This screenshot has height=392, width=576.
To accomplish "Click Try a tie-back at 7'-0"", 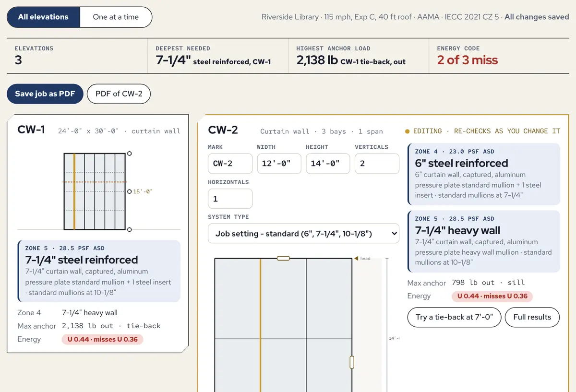I will point(454,317).
